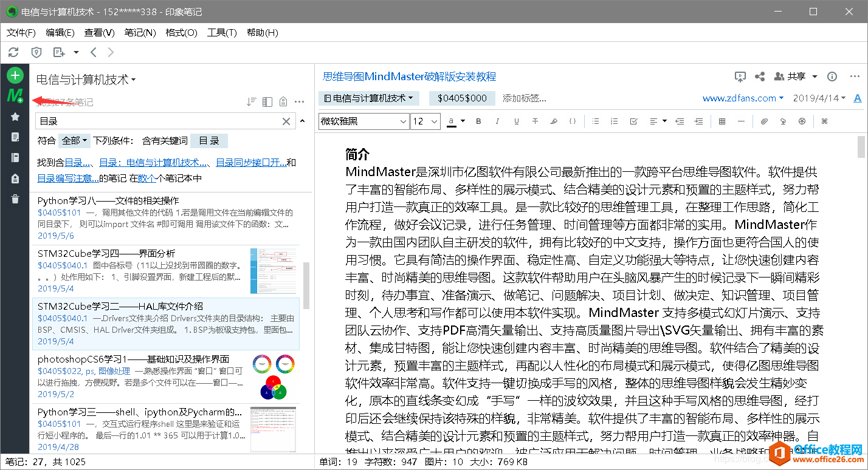868x470 pixels.
Task: Open Trash icon in sidebar
Action: click(15, 199)
